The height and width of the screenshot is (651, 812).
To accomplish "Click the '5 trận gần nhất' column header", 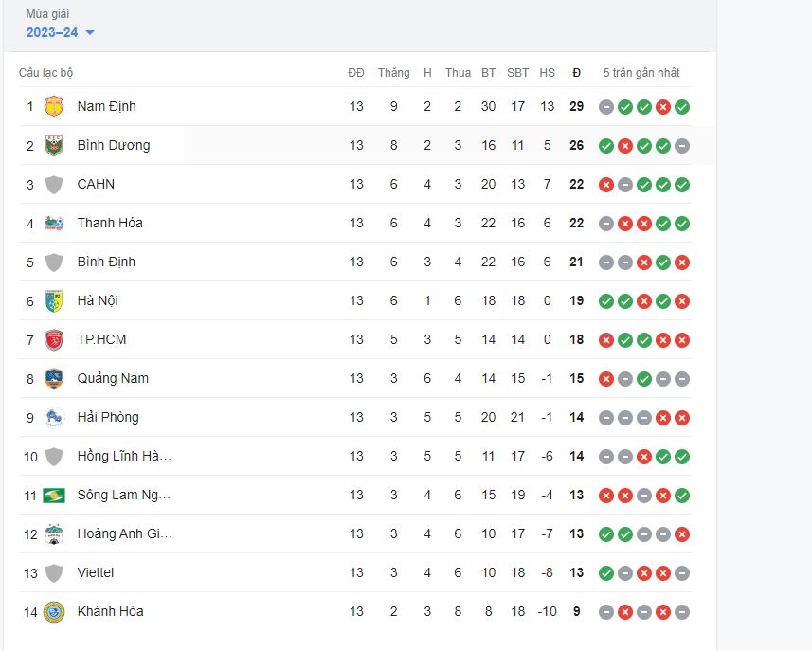I will 641,73.
